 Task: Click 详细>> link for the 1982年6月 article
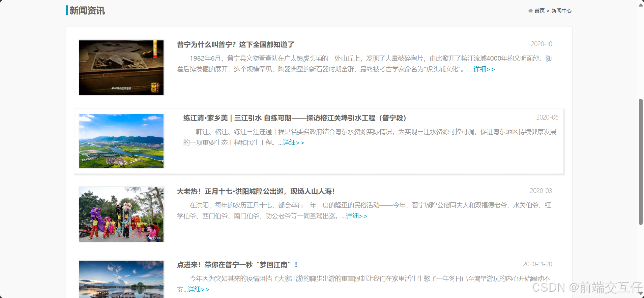click(484, 69)
